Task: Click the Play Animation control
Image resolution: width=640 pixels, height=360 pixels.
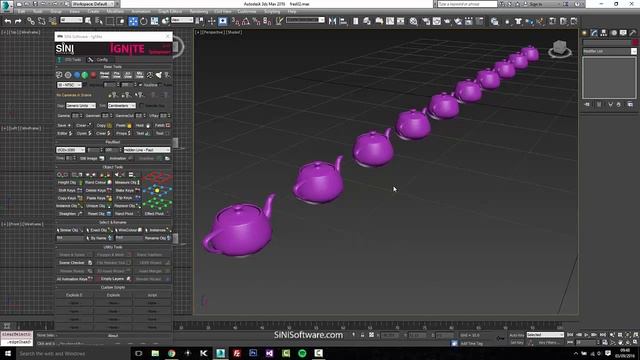Action: tap(587, 335)
